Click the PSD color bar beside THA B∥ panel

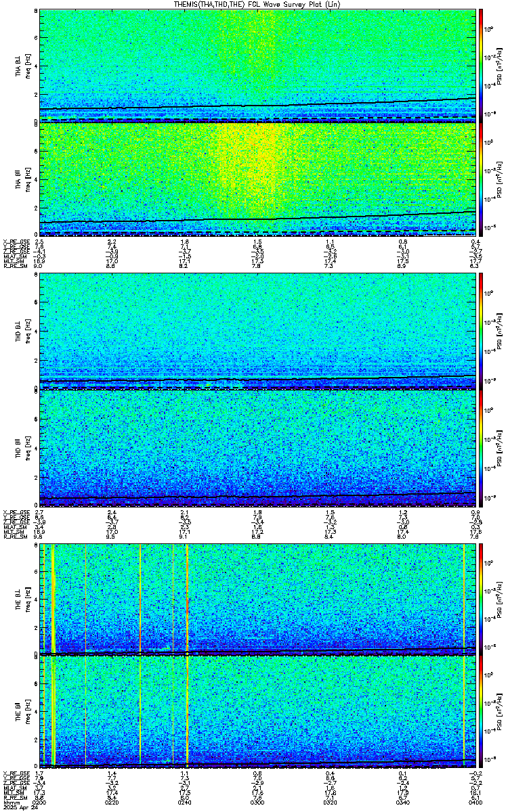click(x=481, y=179)
